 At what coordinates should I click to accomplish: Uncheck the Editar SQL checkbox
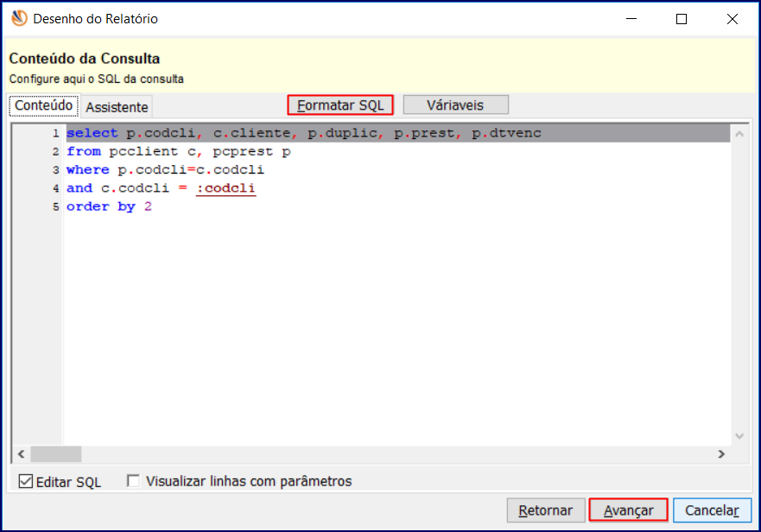tap(24, 482)
